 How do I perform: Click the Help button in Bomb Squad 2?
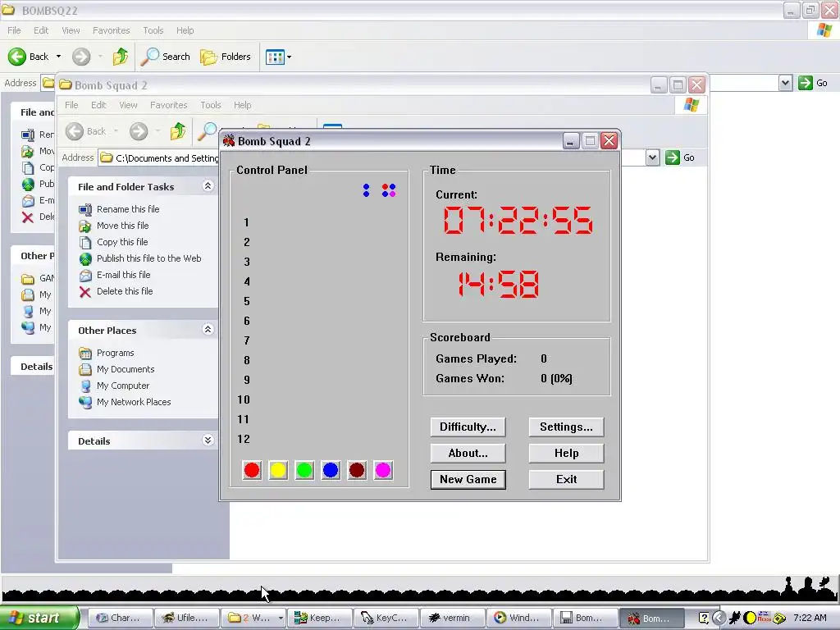coord(566,453)
